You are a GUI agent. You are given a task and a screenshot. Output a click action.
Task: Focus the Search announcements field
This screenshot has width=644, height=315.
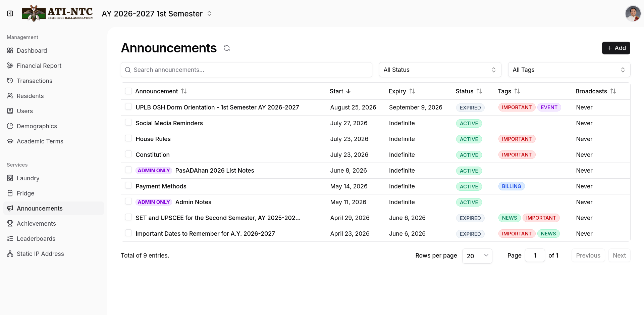(247, 70)
